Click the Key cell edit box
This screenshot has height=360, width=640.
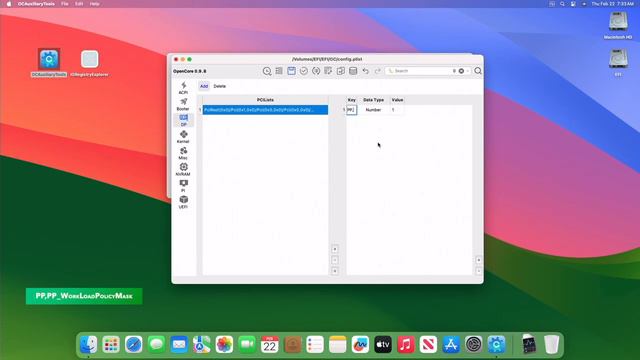pyautogui.click(x=351, y=110)
